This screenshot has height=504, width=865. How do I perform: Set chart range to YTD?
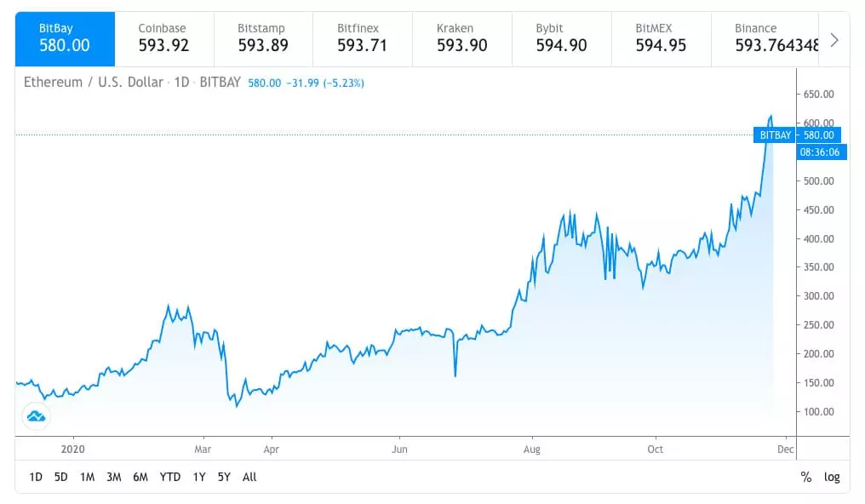click(x=170, y=477)
